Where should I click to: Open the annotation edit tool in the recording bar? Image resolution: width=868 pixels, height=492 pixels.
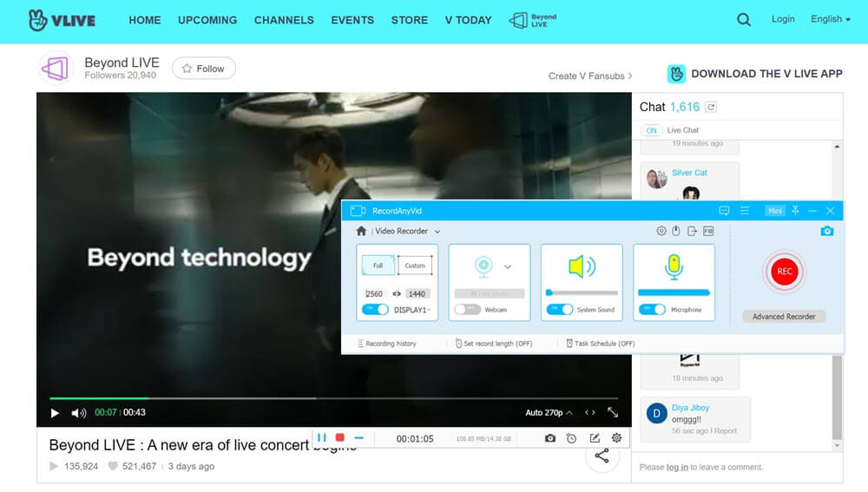click(x=595, y=438)
